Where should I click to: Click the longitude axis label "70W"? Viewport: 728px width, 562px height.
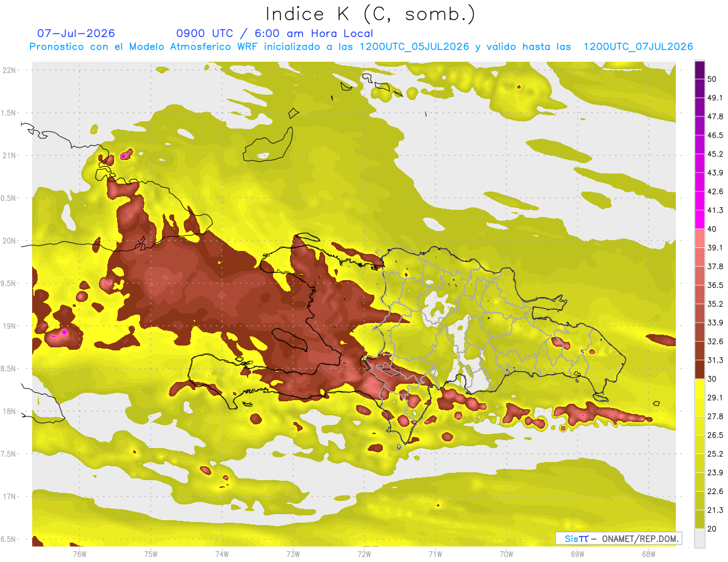click(506, 554)
